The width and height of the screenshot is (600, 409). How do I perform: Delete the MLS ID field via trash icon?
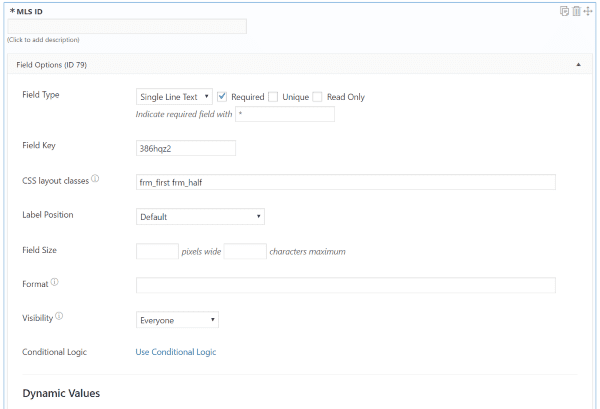(576, 11)
